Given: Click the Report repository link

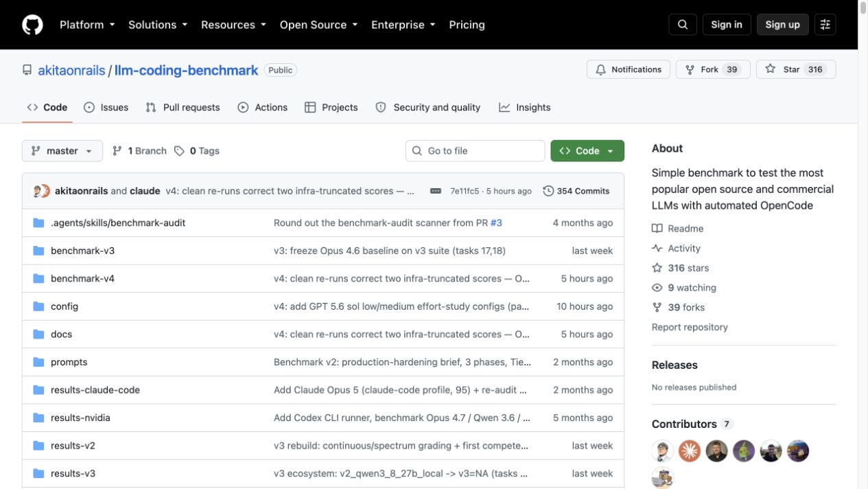Looking at the screenshot, I should (x=690, y=327).
